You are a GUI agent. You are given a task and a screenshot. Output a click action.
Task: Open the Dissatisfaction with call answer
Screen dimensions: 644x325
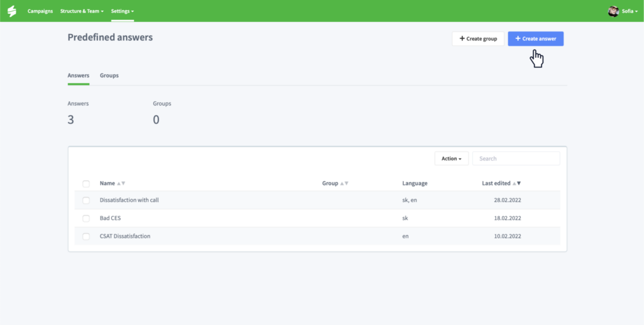tap(130, 201)
